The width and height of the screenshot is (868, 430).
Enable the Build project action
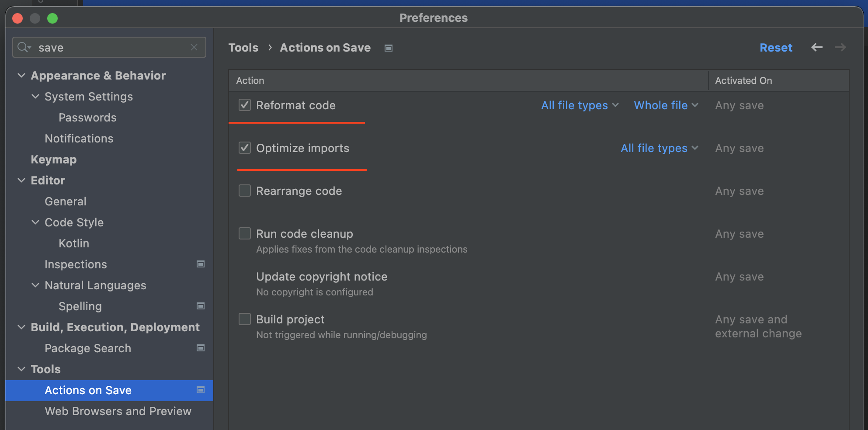tap(244, 319)
